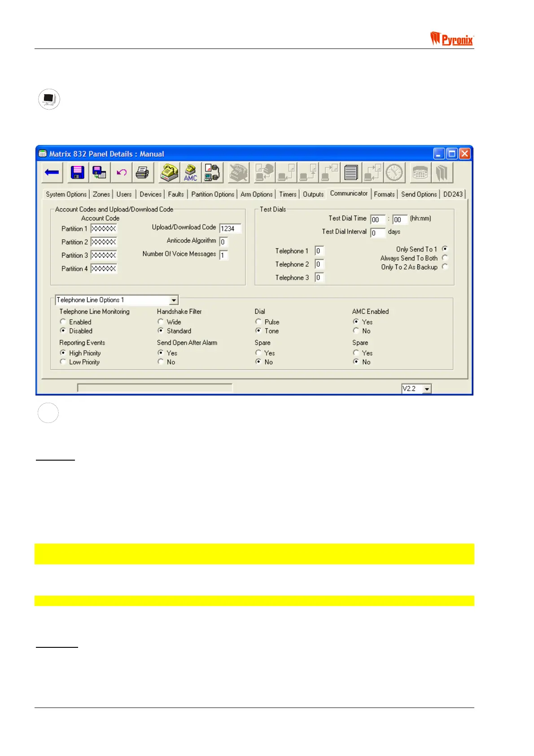Select Tone dialing
534x756 pixels.
[x=258, y=331]
